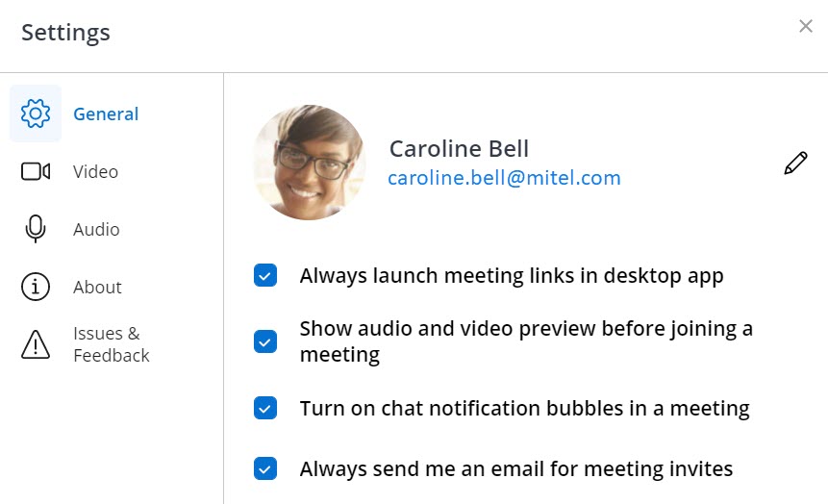Open the Video settings tab
This screenshot has width=828, height=504.
[95, 171]
